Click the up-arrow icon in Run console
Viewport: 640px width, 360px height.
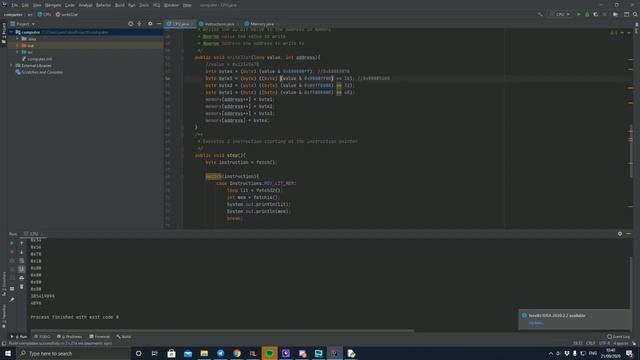click(22, 243)
